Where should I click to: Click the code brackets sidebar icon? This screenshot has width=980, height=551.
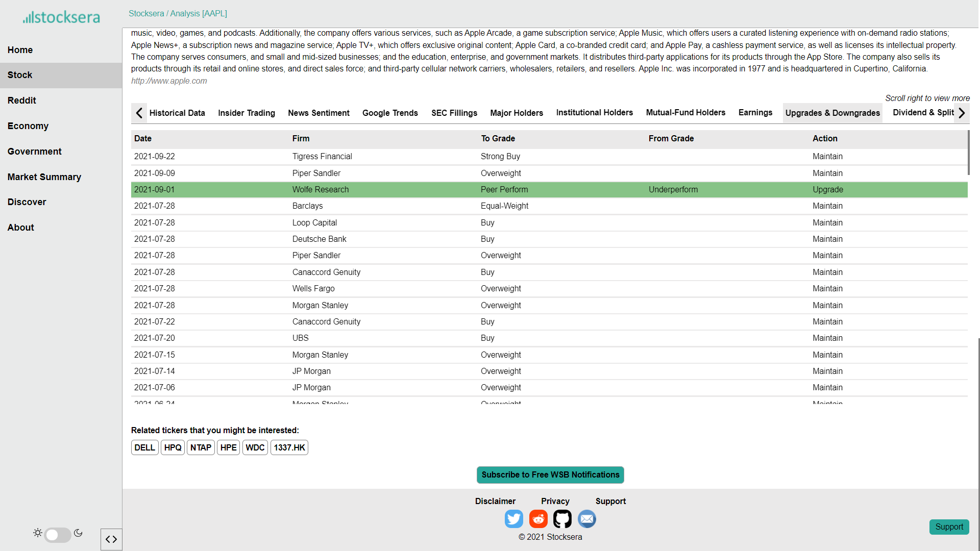[111, 539]
